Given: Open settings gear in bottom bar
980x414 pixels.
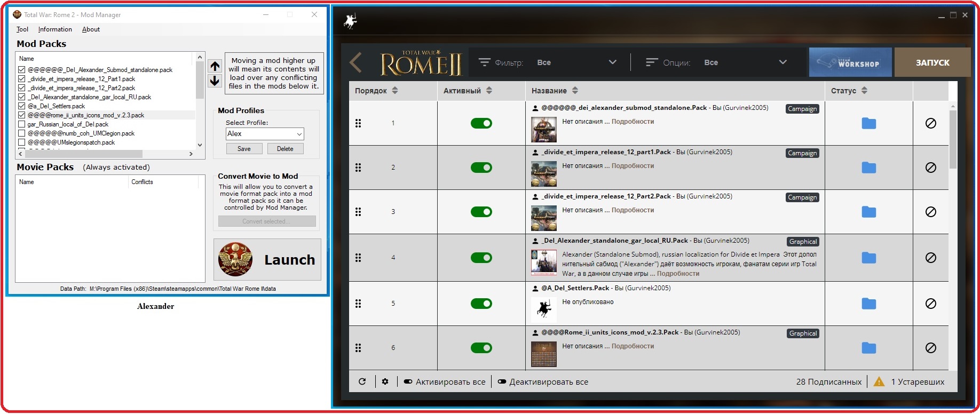Looking at the screenshot, I should (x=385, y=381).
